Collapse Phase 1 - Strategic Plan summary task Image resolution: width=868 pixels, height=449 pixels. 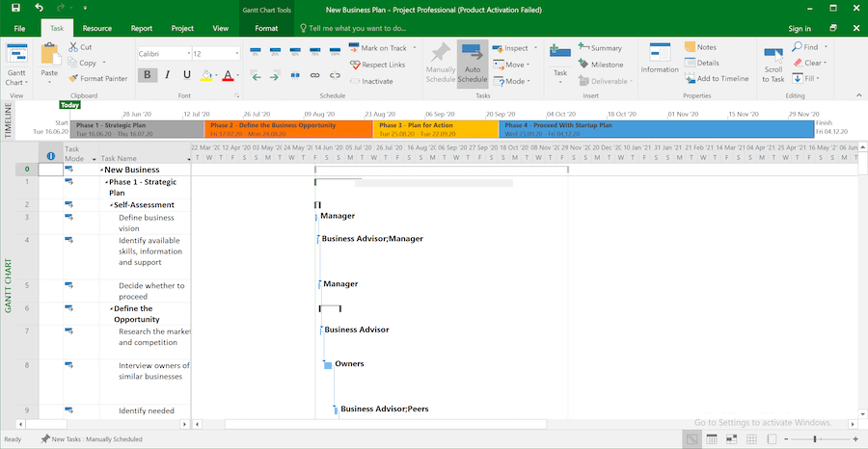pyautogui.click(x=106, y=182)
